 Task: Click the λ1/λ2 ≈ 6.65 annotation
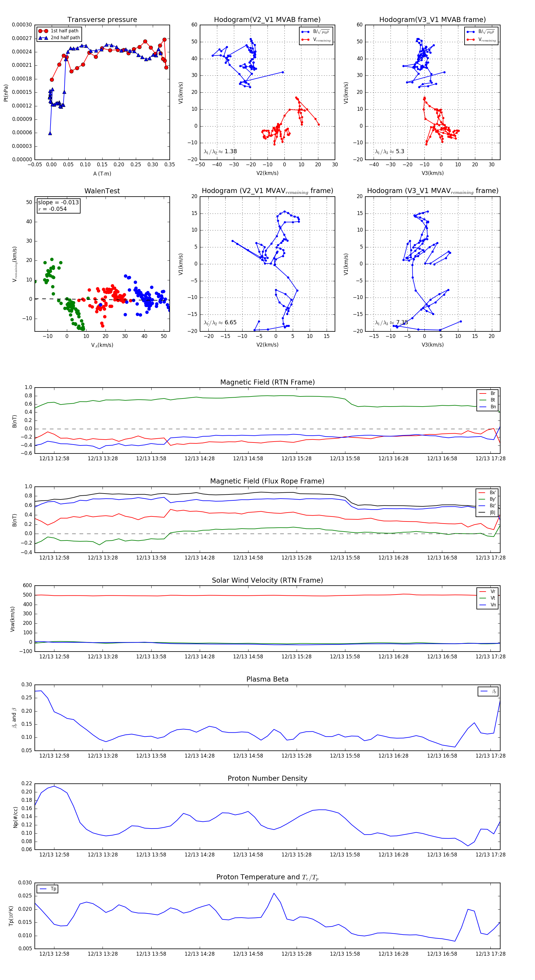coord(220,323)
